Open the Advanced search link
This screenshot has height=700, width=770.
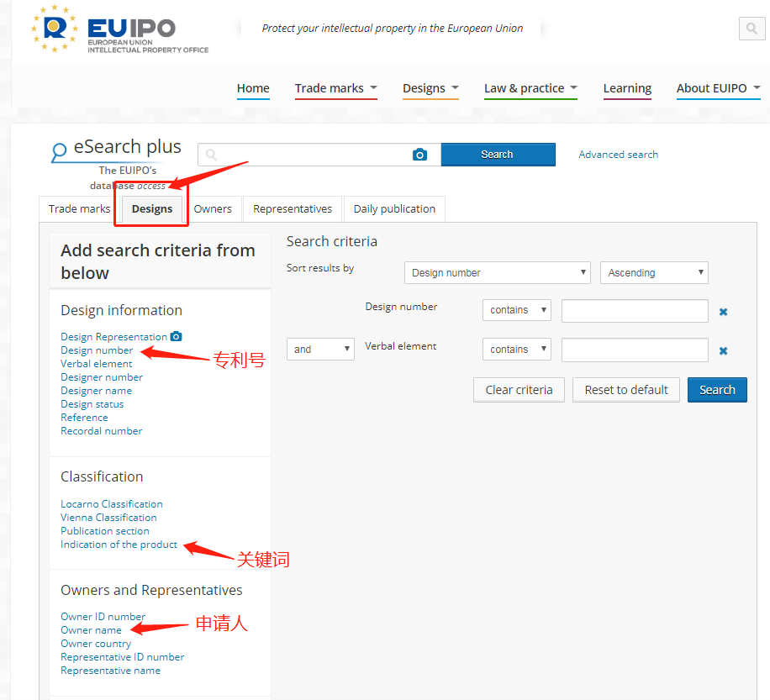[618, 155]
